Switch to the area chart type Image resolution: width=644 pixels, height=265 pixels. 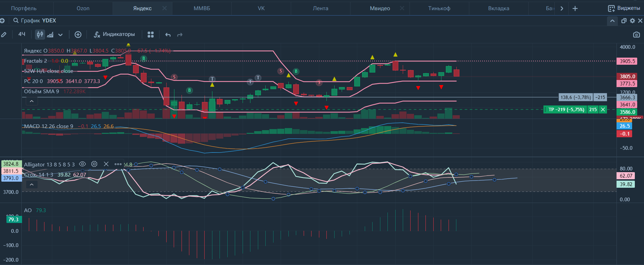(50, 35)
